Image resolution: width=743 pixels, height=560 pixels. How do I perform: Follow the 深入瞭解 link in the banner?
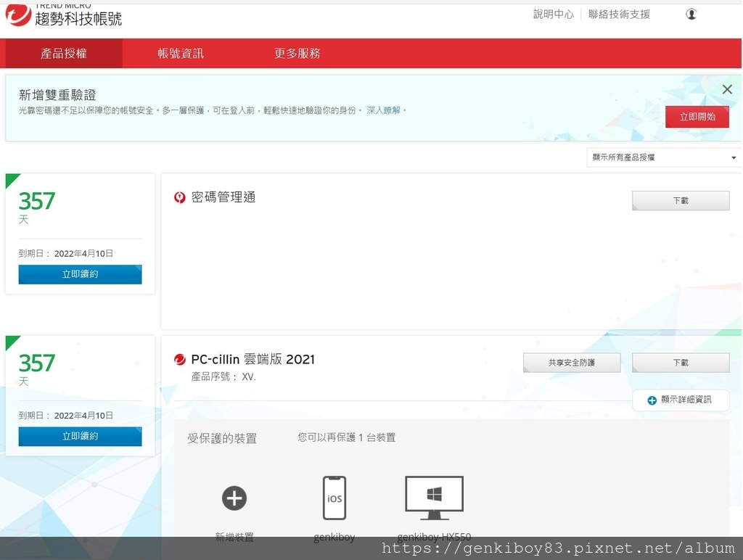383,110
